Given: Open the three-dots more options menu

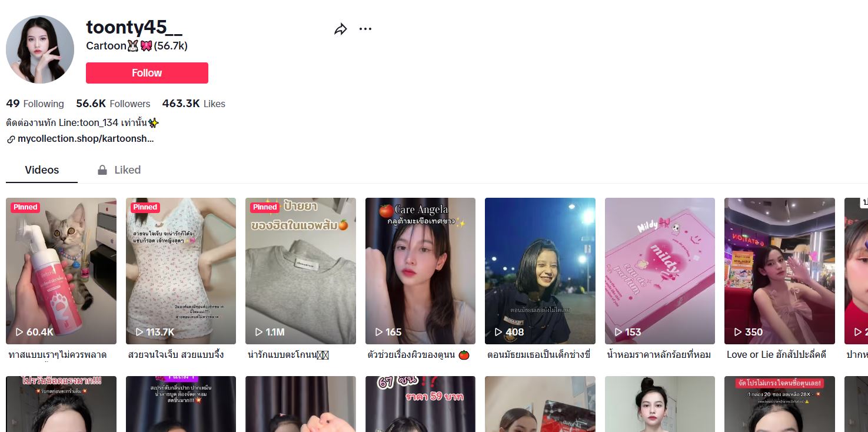Looking at the screenshot, I should coord(365,29).
